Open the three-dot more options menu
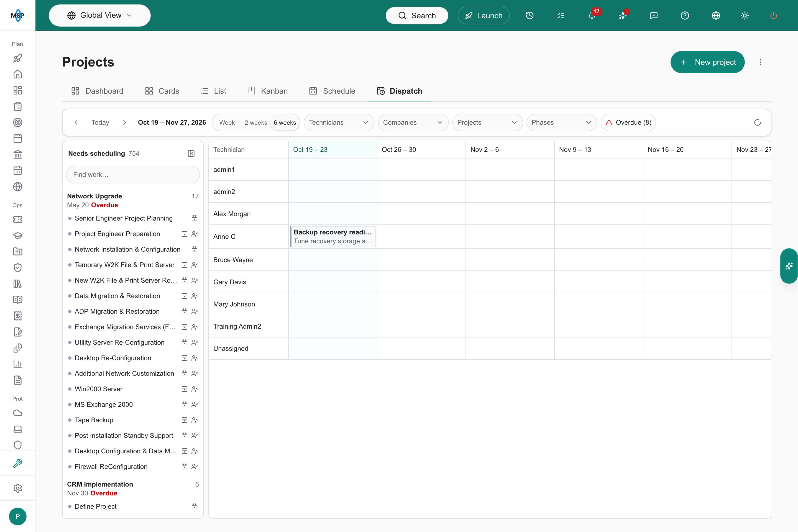 (x=760, y=62)
